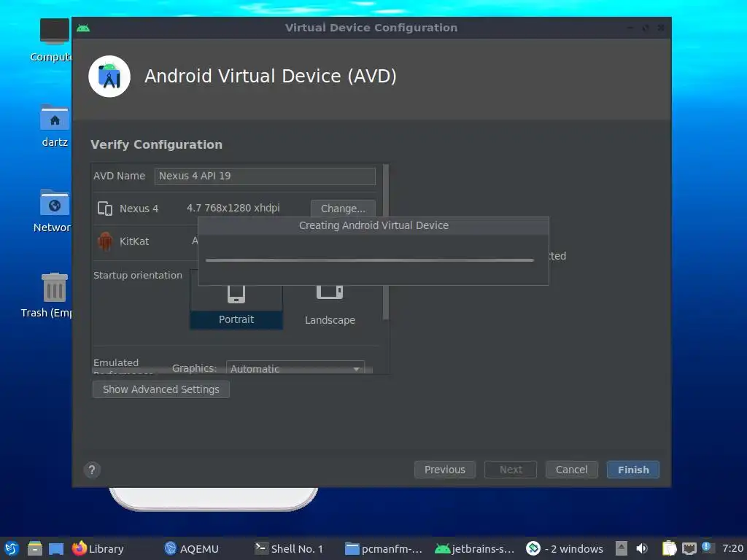
Task: Click the disabled Next button
Action: pyautogui.click(x=511, y=470)
